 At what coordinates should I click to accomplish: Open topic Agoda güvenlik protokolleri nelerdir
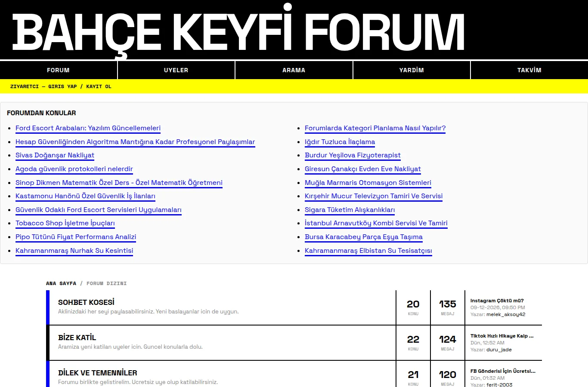(74, 169)
